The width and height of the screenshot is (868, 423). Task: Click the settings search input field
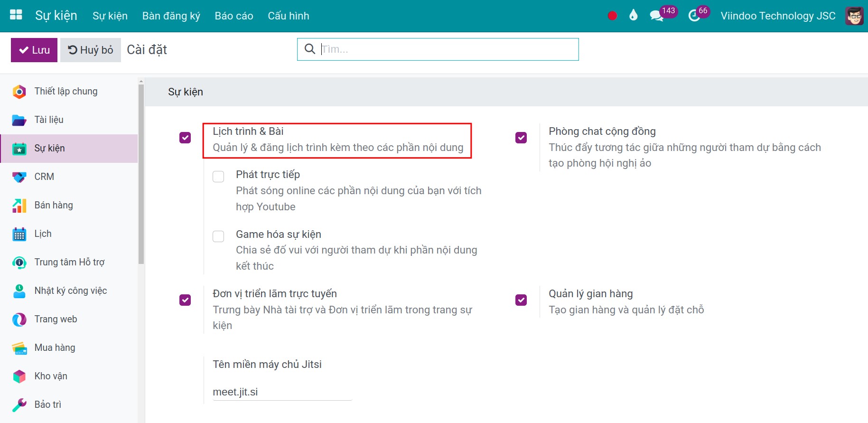pos(438,49)
